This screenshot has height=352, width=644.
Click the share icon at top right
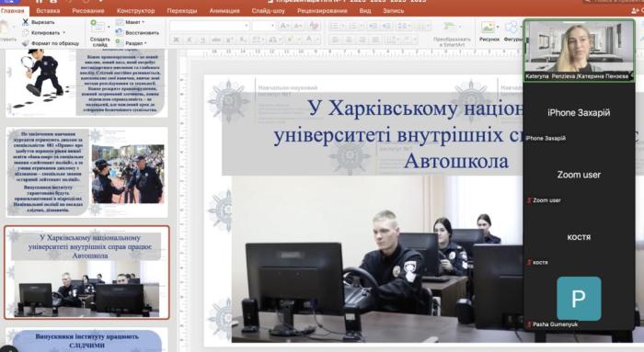click(x=637, y=11)
